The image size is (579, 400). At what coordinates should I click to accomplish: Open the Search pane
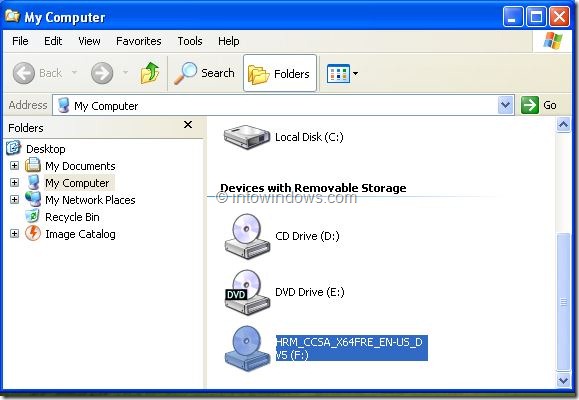(204, 73)
